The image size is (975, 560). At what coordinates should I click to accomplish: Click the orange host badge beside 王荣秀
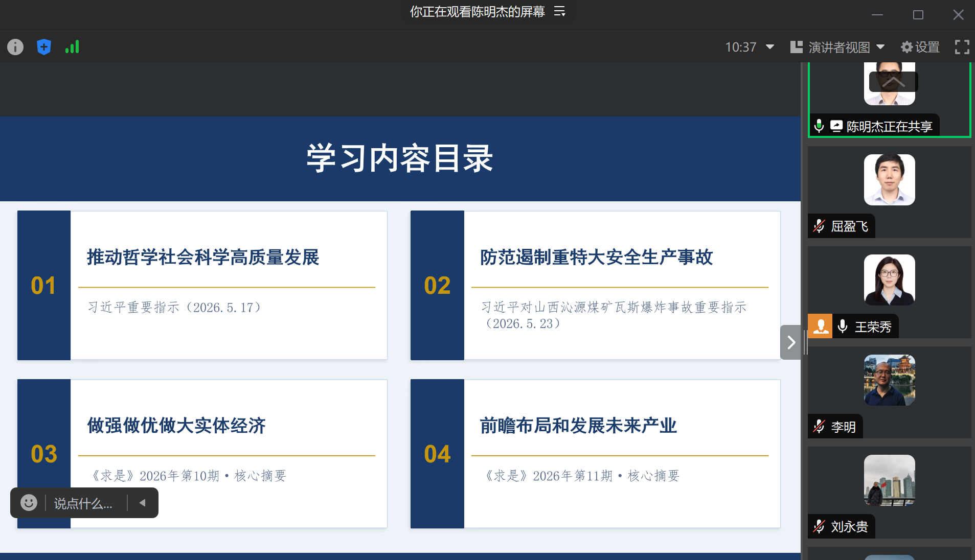point(821,326)
